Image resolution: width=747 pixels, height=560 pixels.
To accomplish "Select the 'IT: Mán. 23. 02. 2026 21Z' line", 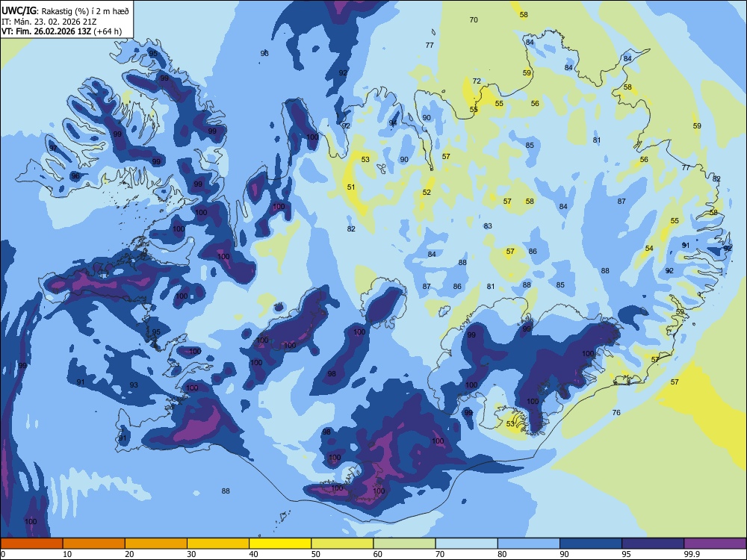I will pos(49,22).
